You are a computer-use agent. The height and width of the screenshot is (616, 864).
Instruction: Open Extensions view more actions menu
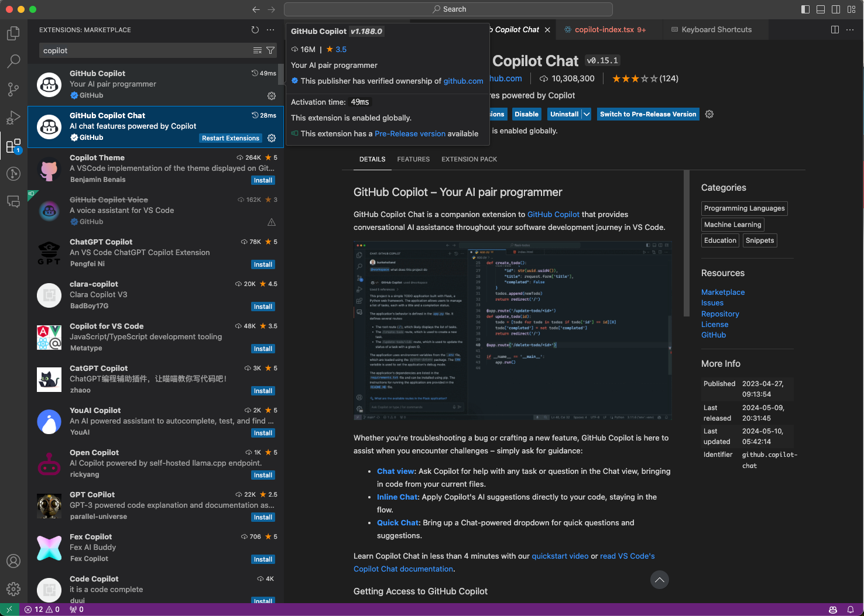[270, 30]
